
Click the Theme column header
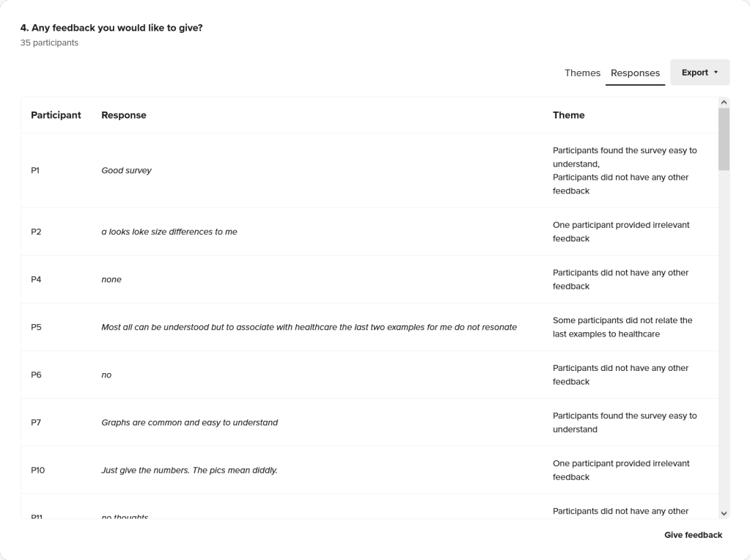click(568, 115)
